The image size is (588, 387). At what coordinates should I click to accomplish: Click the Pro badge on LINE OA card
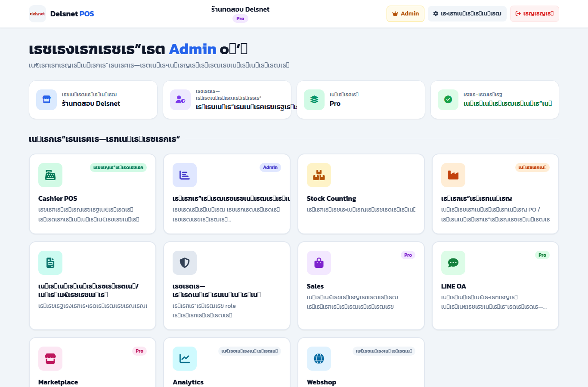542,255
